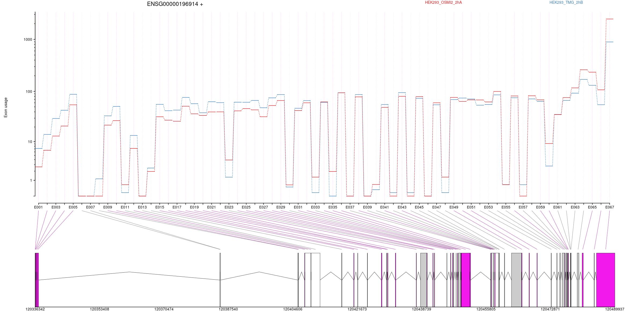Select exon label E053
This screenshot has height=322, width=644.
(x=488, y=207)
